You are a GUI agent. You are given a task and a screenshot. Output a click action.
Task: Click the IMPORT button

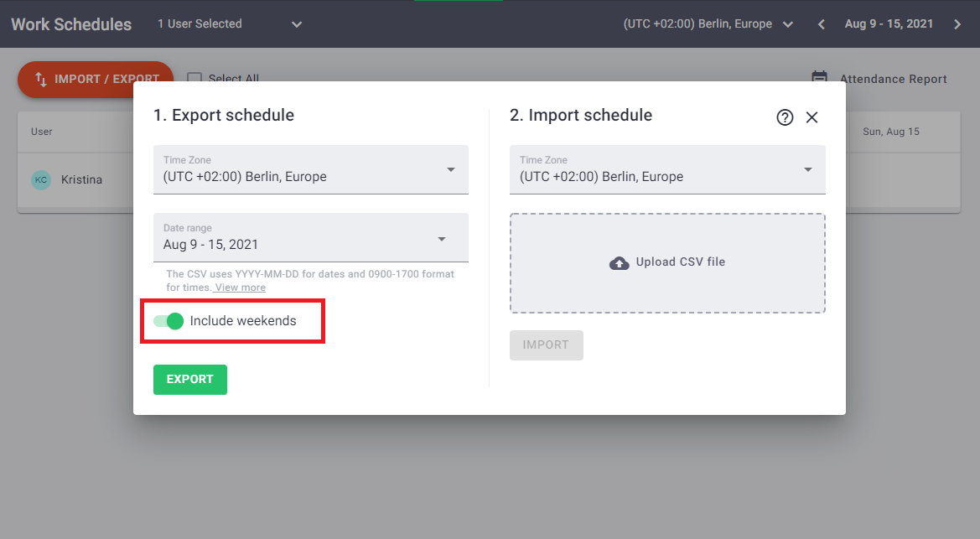pos(546,345)
